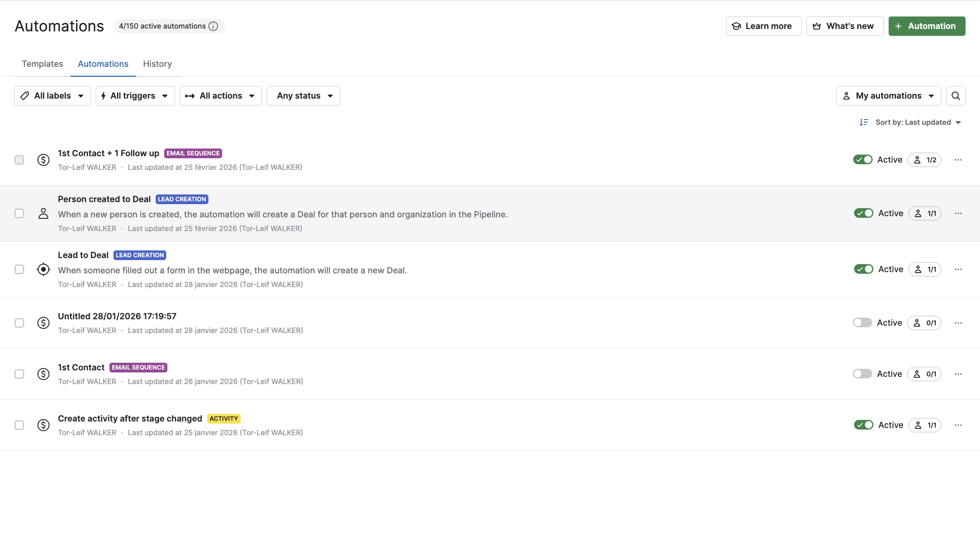Click the info icon beside active automations count
This screenshot has height=558, width=980.
[213, 26]
